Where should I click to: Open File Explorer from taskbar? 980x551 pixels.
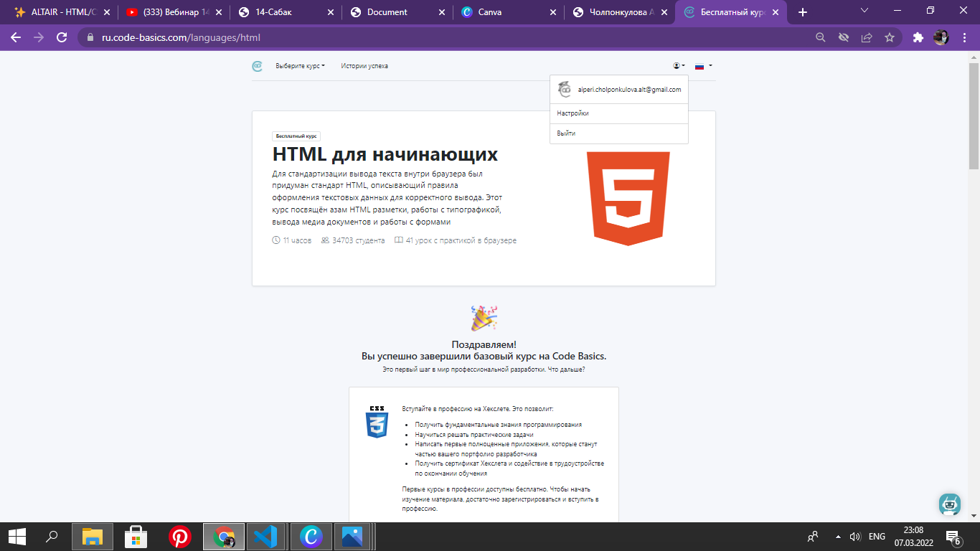click(x=92, y=536)
